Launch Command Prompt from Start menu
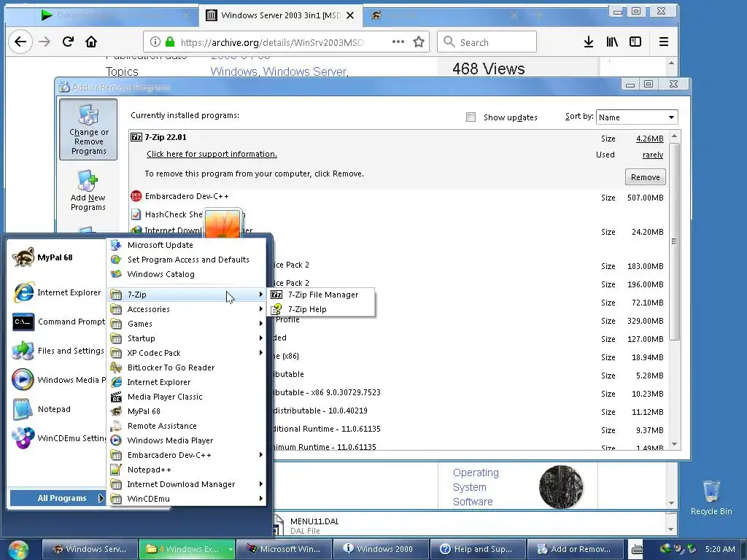747x560 pixels. [x=57, y=322]
